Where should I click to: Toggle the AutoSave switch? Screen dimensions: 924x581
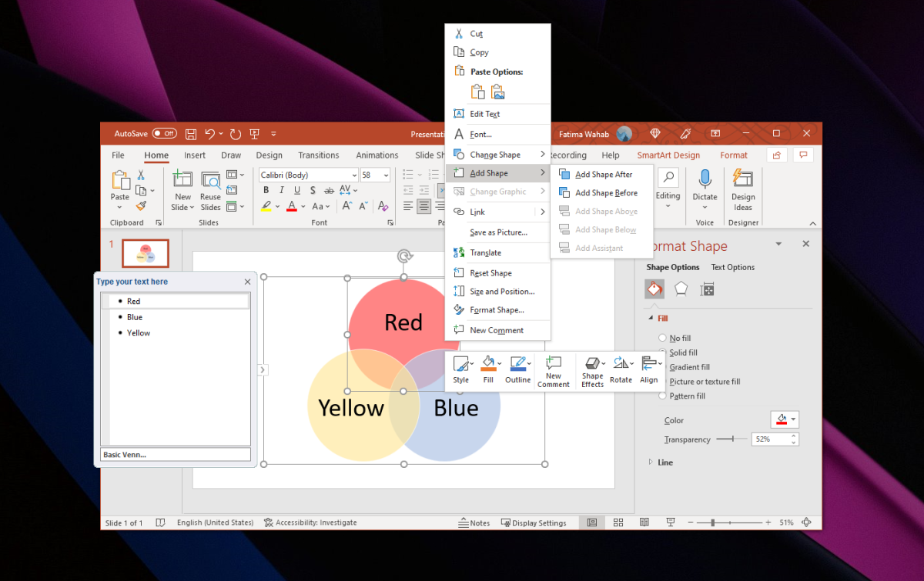(164, 133)
